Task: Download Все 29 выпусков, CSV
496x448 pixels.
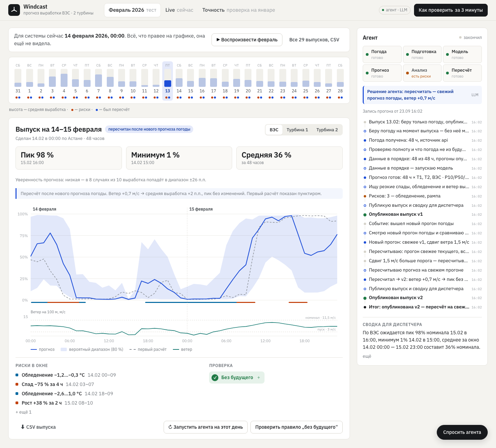Action: pos(314,40)
